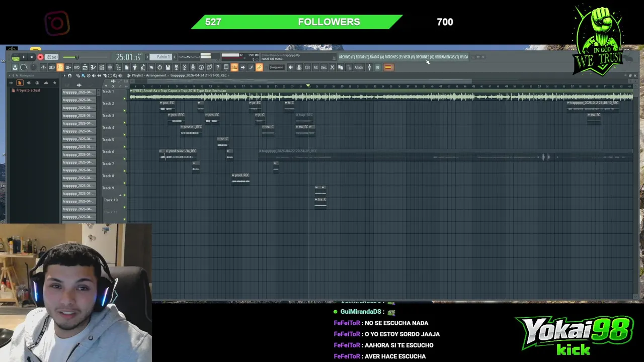This screenshot has height=362, width=644.
Task: Click the shopping cart toolbar icon
Action: point(378,67)
